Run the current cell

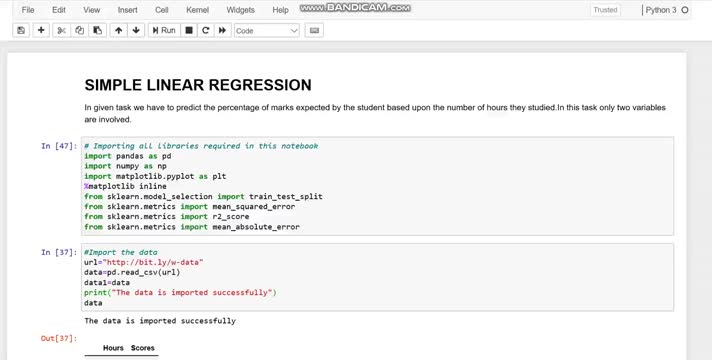[164, 30]
